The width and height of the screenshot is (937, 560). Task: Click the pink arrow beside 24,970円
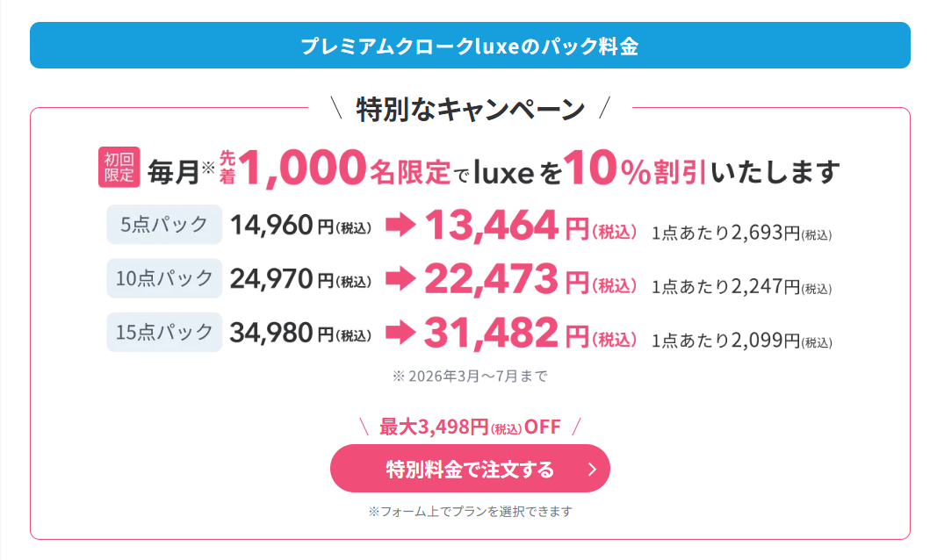pyautogui.click(x=400, y=279)
